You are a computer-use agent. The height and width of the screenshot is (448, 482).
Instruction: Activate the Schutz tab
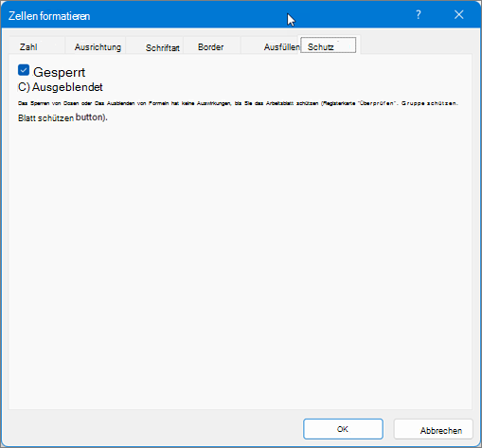[x=328, y=45]
